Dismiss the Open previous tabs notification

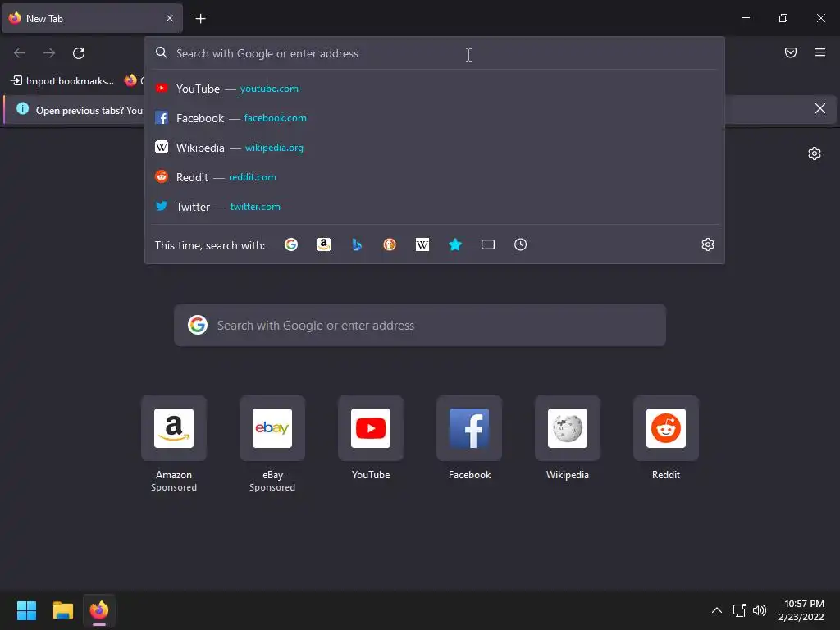819,109
